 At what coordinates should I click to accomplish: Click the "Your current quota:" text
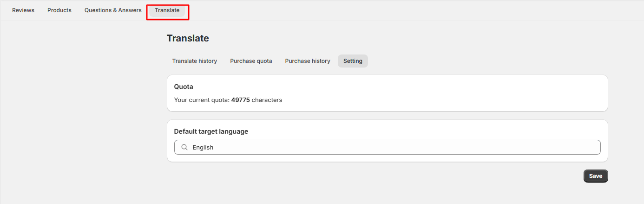tap(202, 100)
